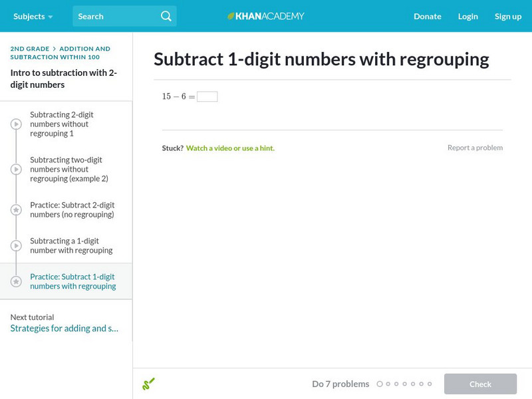Click star icon for Practice: Subtract 2-digit numbers

(16, 210)
